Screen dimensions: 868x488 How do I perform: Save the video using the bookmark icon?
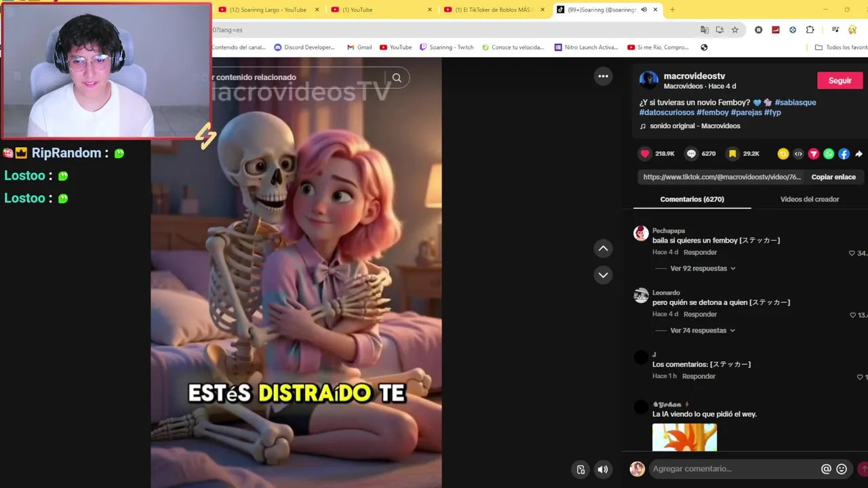click(x=732, y=154)
